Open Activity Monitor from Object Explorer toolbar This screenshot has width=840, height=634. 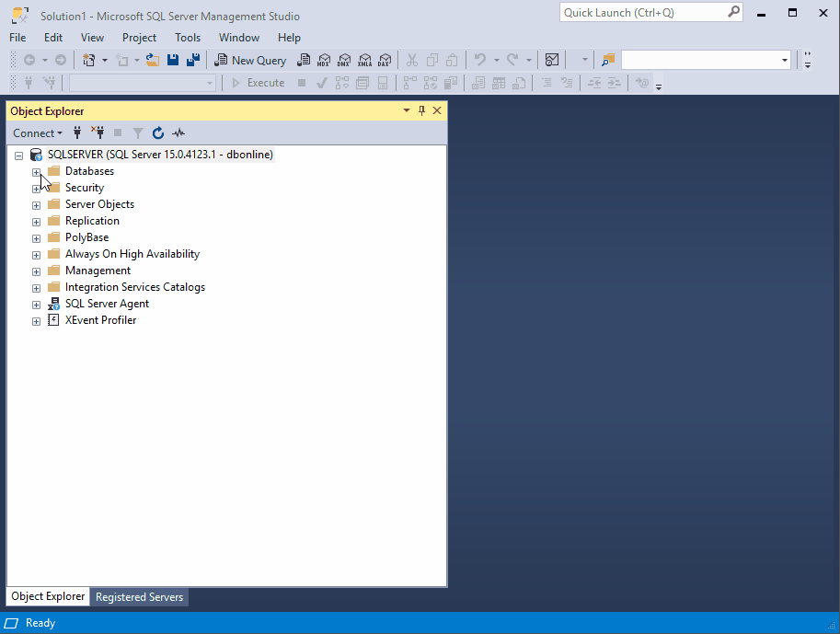tap(178, 133)
